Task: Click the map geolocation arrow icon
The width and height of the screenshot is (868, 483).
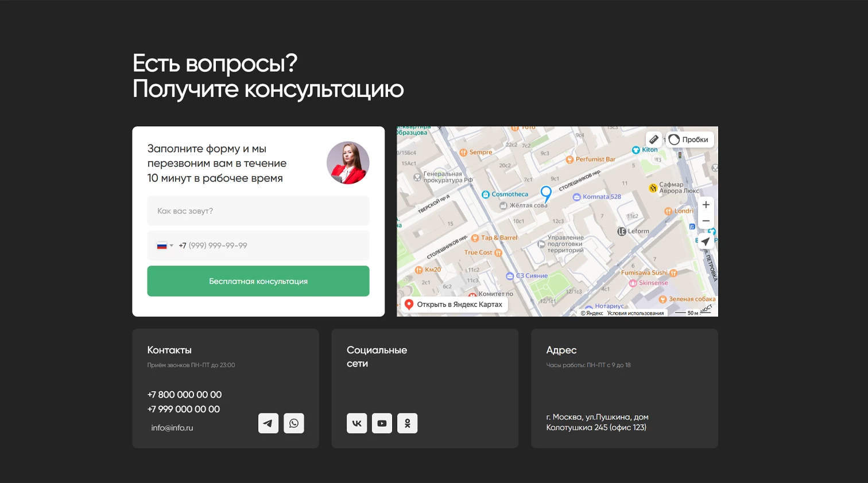Action: click(706, 241)
